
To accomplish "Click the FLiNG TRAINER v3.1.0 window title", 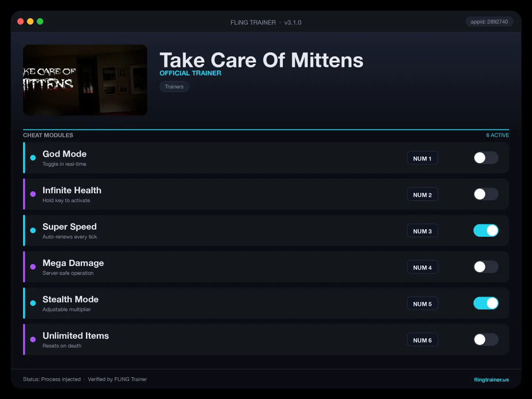I will pyautogui.click(x=266, y=22).
